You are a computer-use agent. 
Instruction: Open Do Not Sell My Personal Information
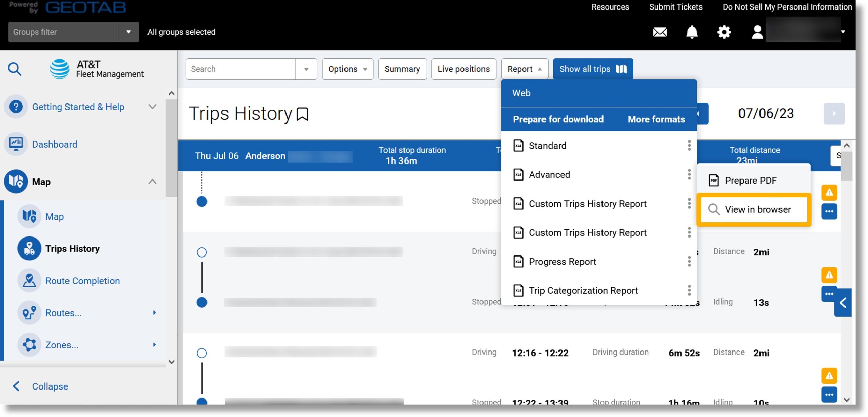(x=787, y=7)
